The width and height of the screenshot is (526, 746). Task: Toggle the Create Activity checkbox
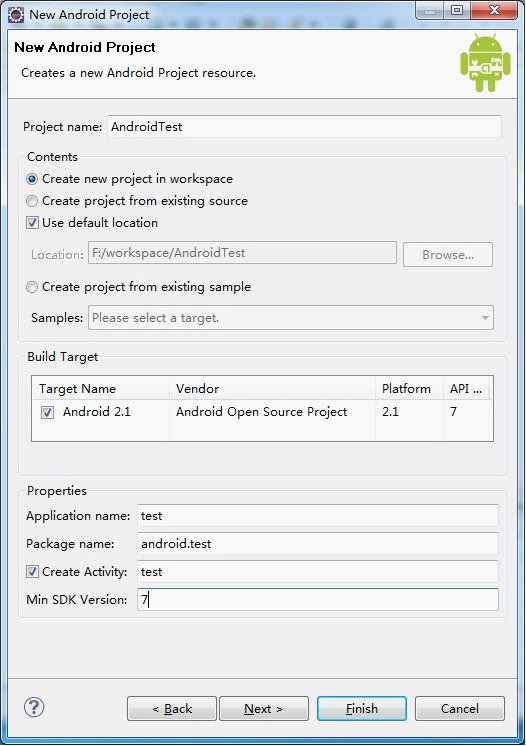pos(32,572)
